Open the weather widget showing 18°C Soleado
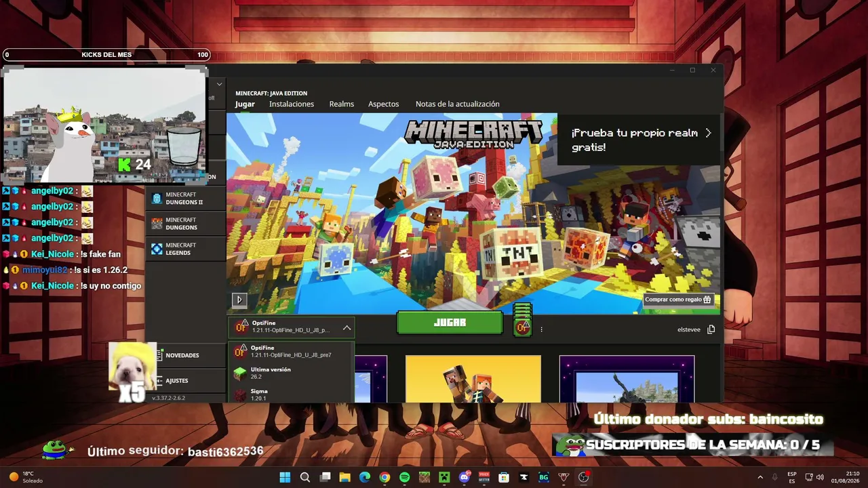The width and height of the screenshot is (868, 488). tap(27, 477)
